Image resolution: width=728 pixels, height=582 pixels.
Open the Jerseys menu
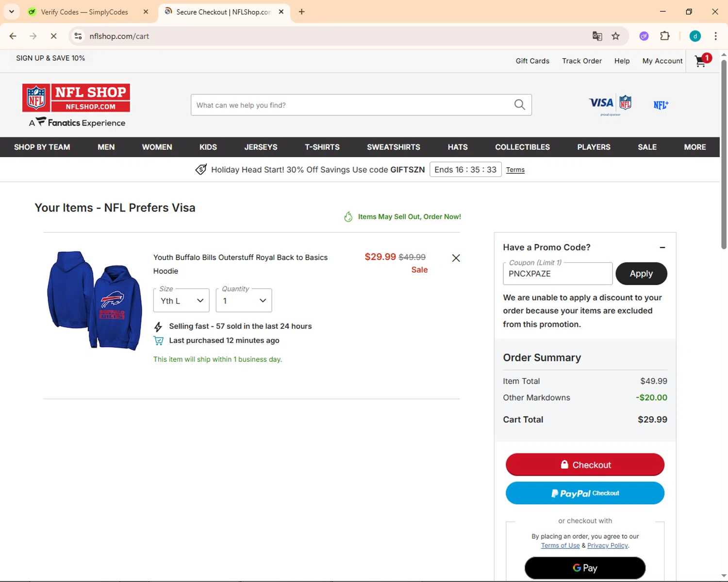click(261, 147)
